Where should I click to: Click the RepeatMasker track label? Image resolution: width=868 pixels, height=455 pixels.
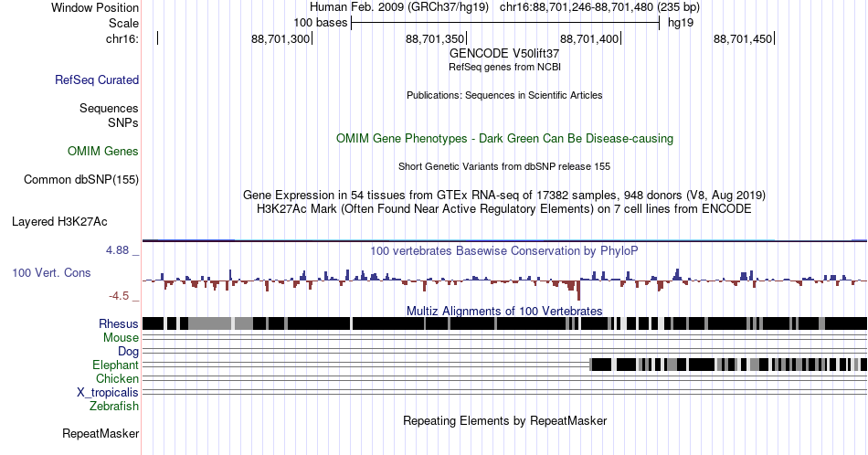pyautogui.click(x=101, y=433)
